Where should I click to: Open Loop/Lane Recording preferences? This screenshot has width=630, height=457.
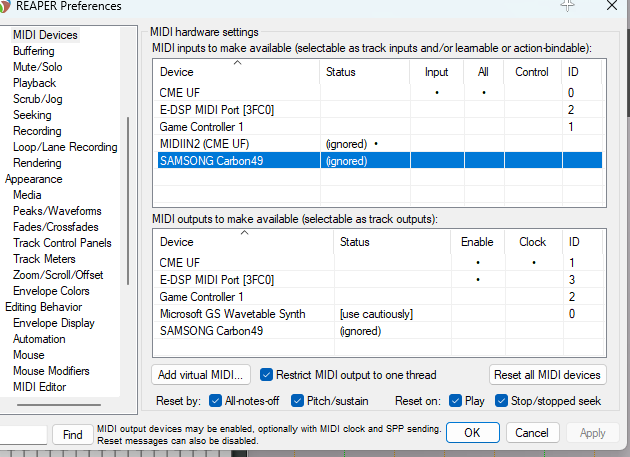[x=65, y=147]
